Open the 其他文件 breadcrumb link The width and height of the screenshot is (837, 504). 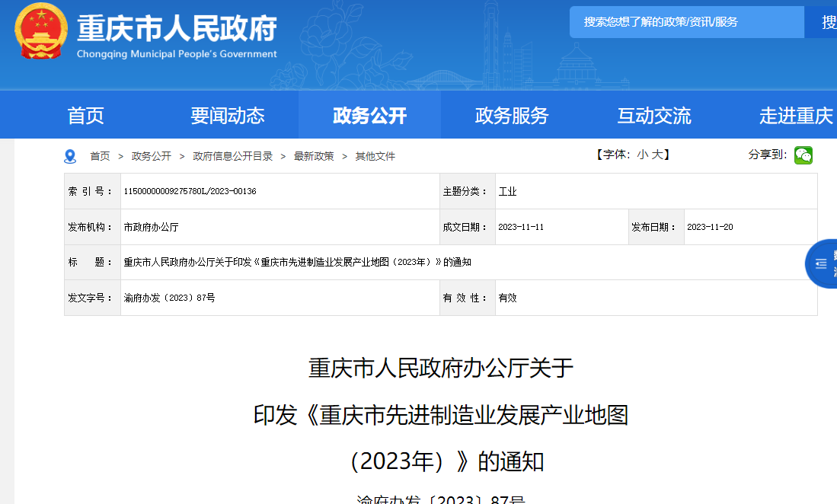tap(375, 155)
